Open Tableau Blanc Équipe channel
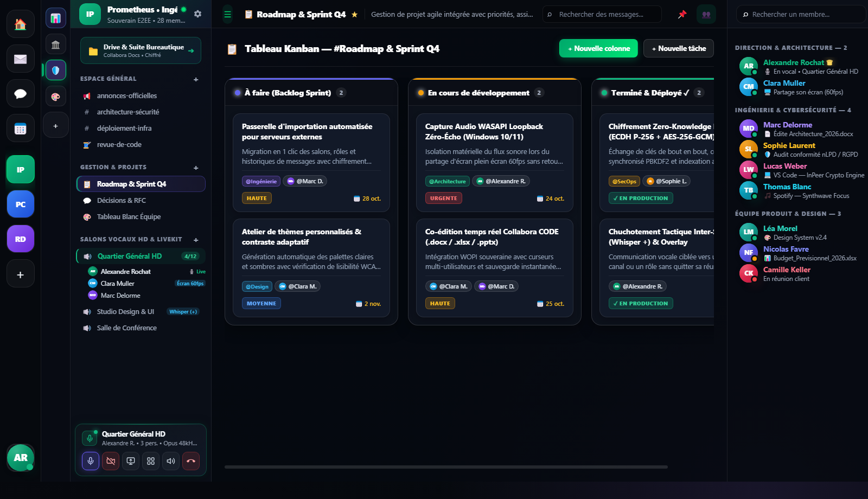This screenshot has width=868, height=499. click(x=141, y=216)
